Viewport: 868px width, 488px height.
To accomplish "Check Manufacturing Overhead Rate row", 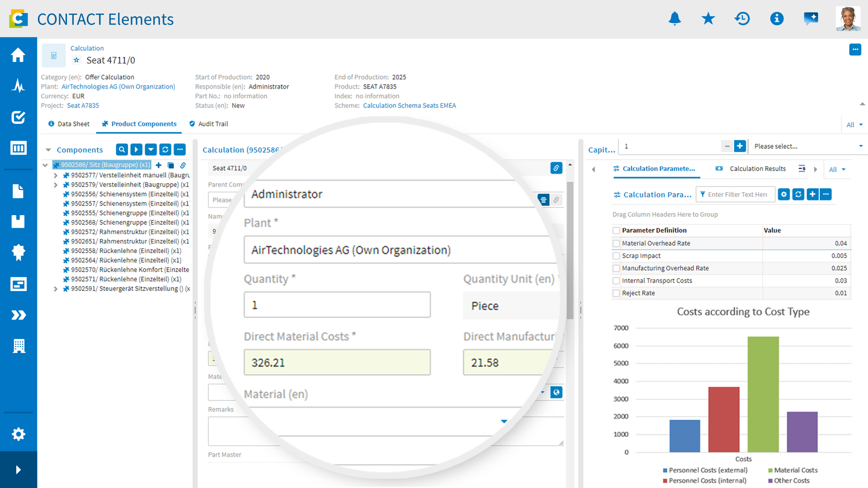I will tap(616, 268).
